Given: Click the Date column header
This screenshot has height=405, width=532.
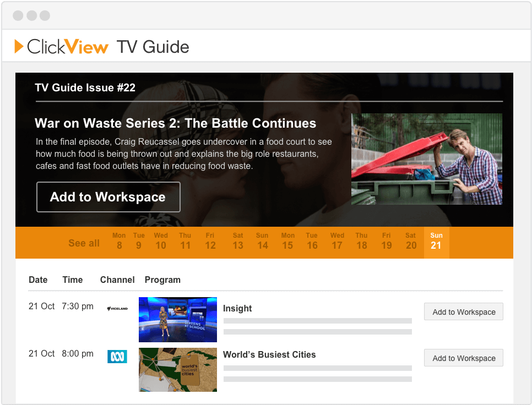Looking at the screenshot, I should coord(38,280).
